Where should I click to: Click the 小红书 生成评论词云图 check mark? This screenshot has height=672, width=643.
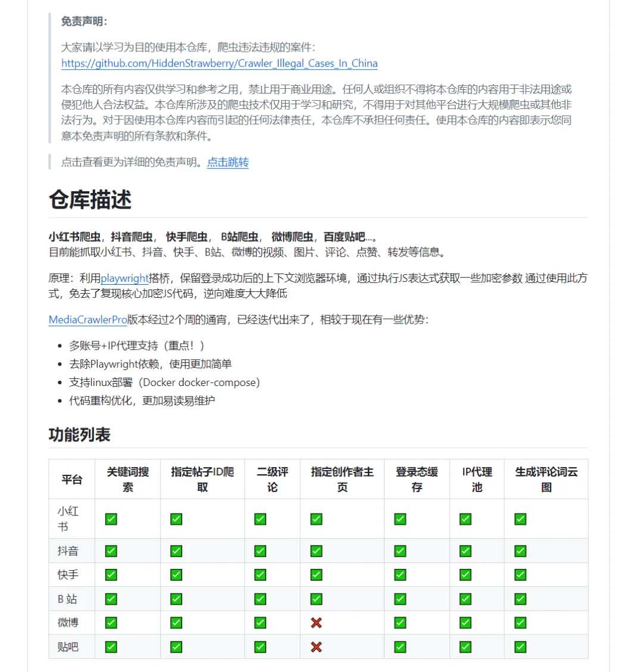(x=520, y=519)
